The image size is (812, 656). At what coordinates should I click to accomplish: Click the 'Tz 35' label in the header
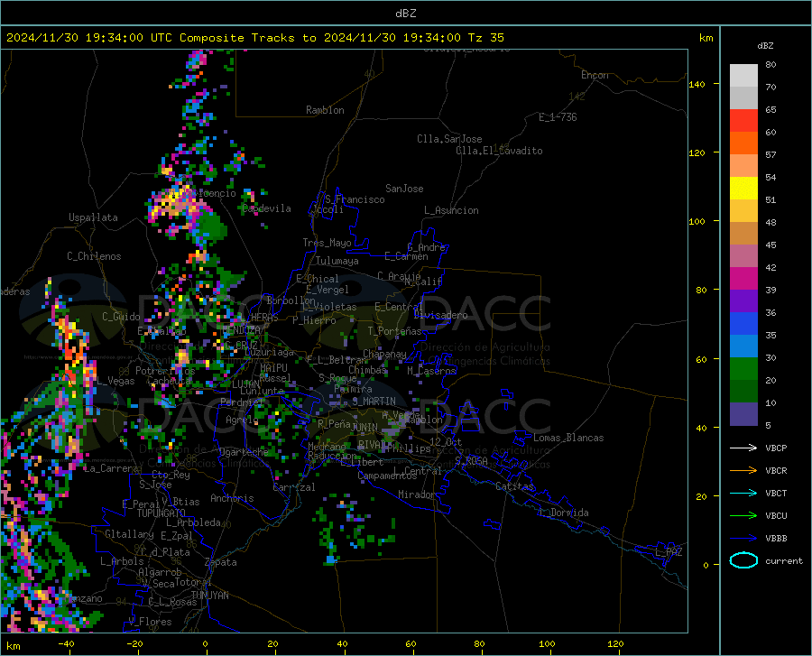(486, 38)
